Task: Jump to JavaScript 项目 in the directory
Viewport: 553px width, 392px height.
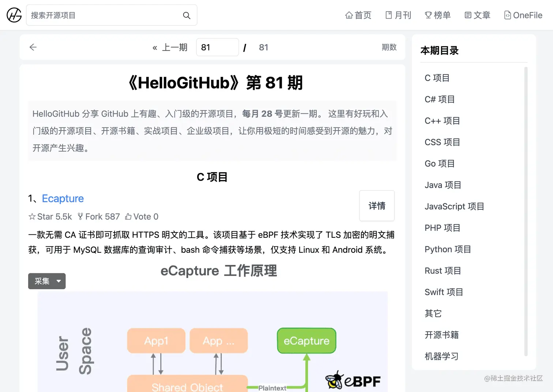Action: 454,206
